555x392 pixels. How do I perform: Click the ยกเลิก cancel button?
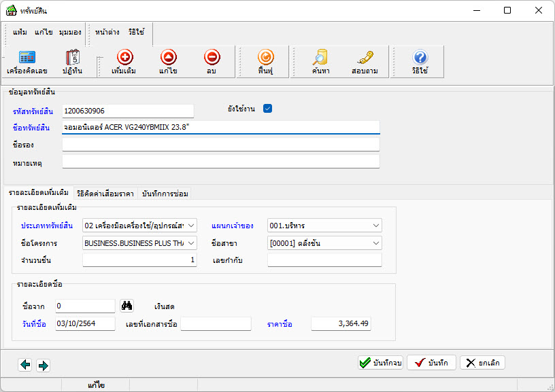point(482,363)
